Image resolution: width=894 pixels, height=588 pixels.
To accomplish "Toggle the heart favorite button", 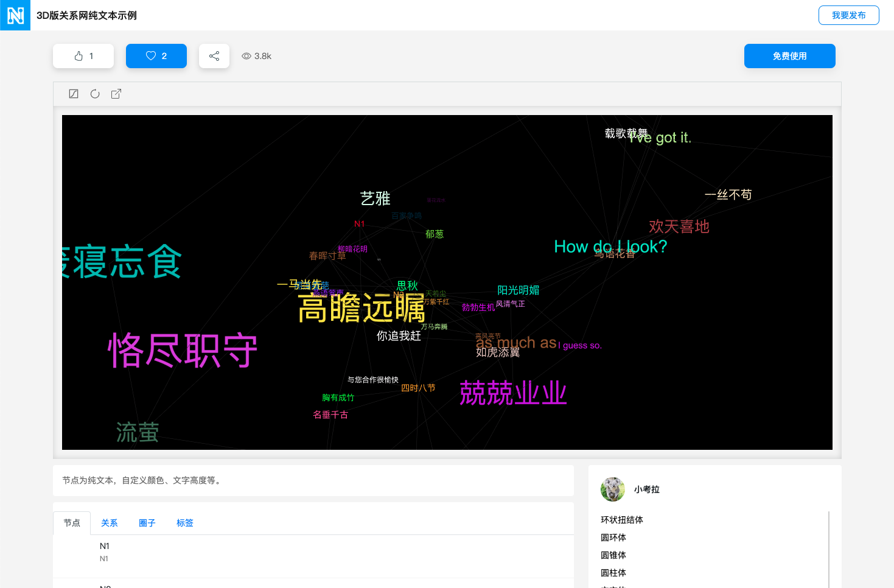I will (x=156, y=56).
